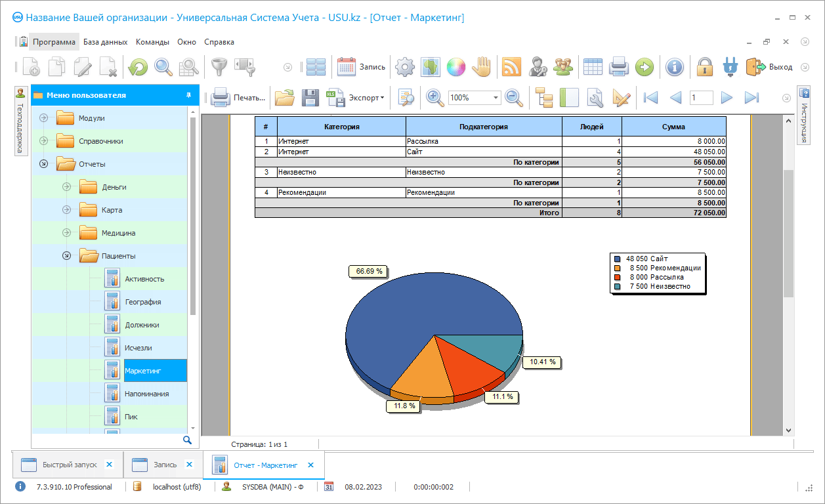The width and height of the screenshot is (825, 504).
Task: Click the blue Сайт legend color swatch
Action: (x=617, y=259)
